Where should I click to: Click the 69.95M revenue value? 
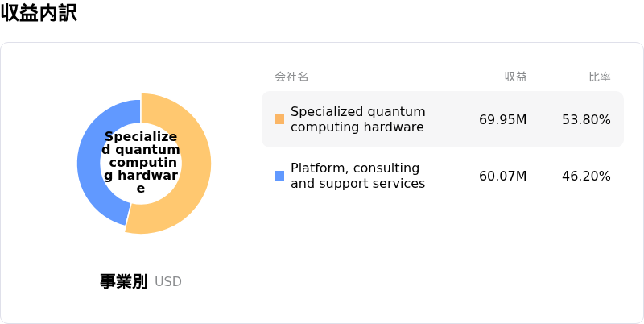[x=502, y=119]
